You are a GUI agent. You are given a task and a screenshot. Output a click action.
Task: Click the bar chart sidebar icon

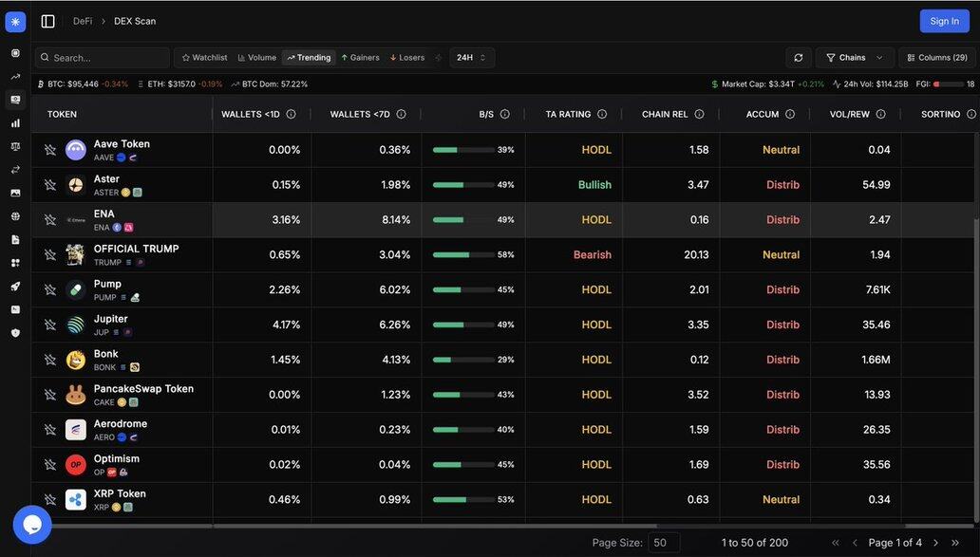[15, 123]
